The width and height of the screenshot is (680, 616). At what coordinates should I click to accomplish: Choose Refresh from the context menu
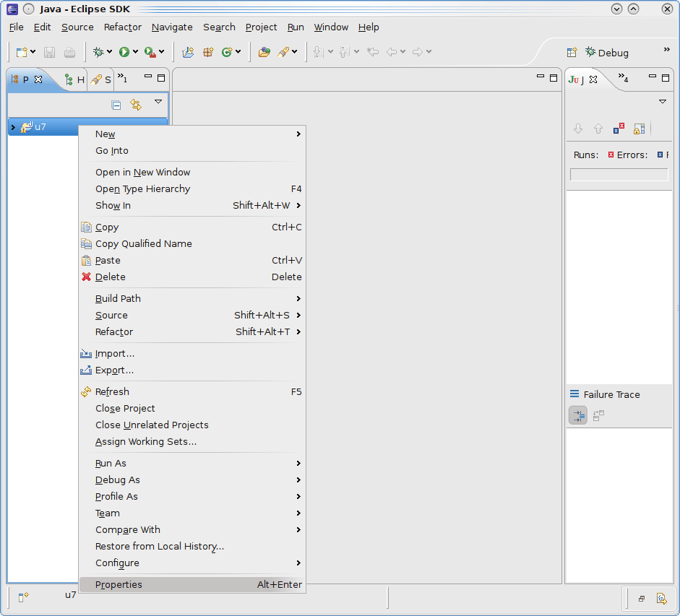(192, 391)
